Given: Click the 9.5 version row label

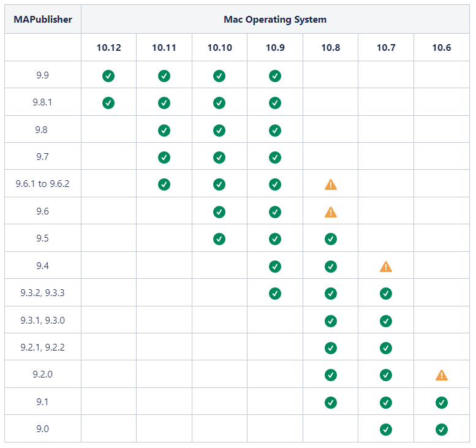Looking at the screenshot, I should point(42,238).
